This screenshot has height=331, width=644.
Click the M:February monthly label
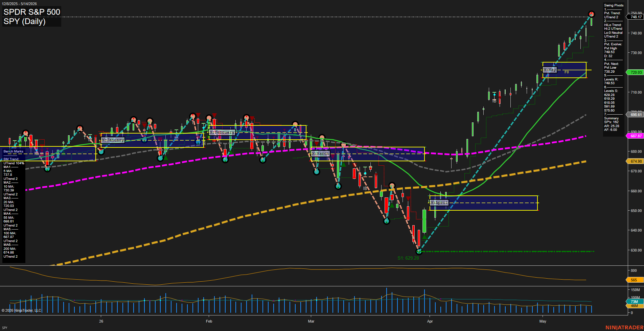[x=222, y=132]
